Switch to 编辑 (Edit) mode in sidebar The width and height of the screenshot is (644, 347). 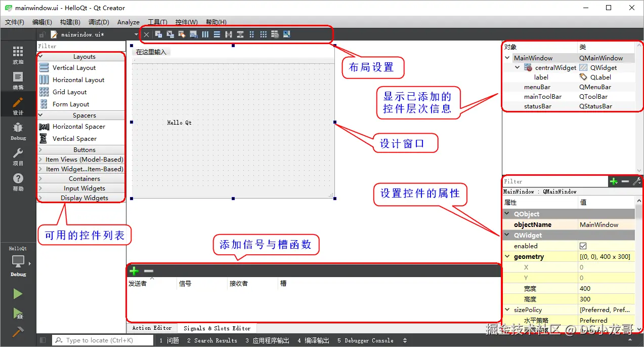click(x=18, y=81)
